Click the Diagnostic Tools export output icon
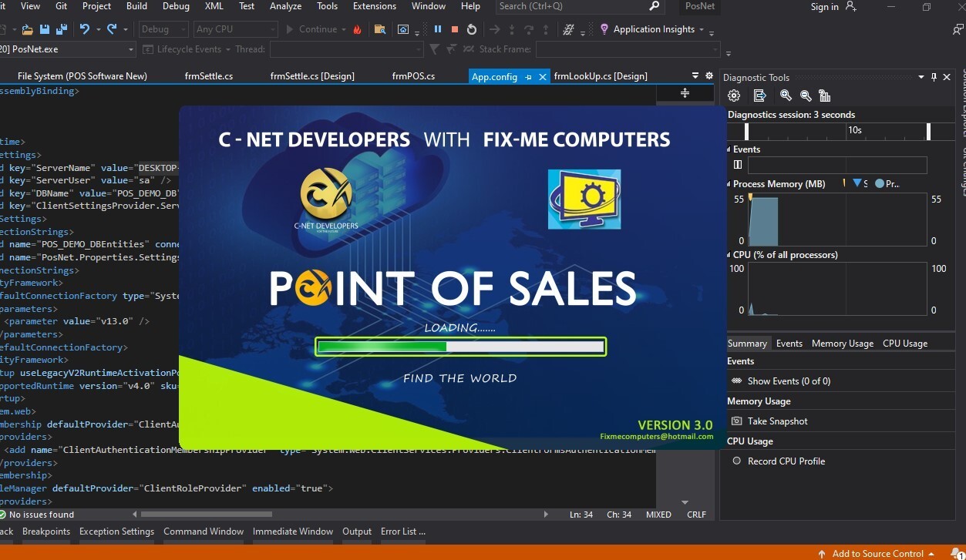The width and height of the screenshot is (966, 560). pos(760,96)
